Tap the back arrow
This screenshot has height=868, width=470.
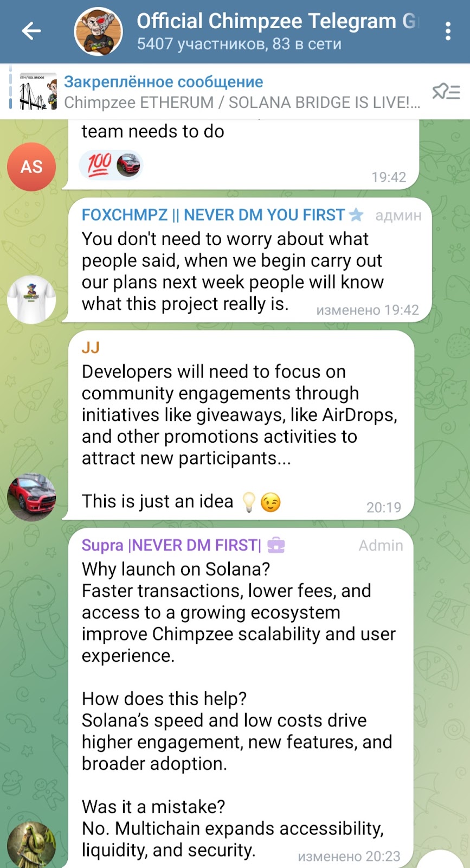[x=31, y=31]
